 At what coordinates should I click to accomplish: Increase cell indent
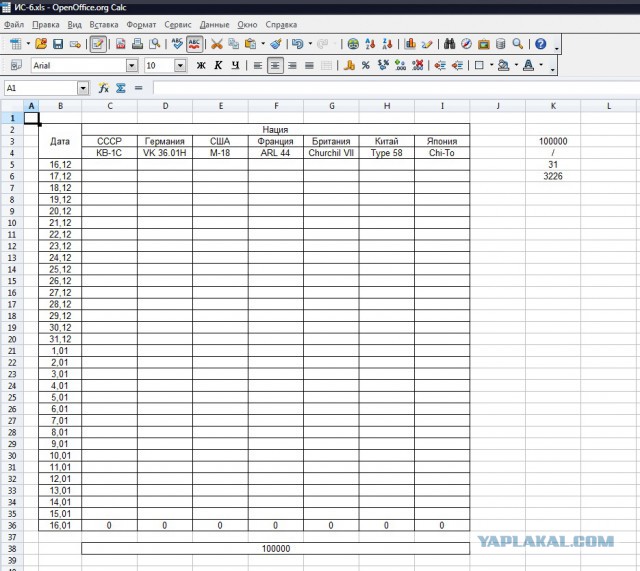[x=457, y=65]
